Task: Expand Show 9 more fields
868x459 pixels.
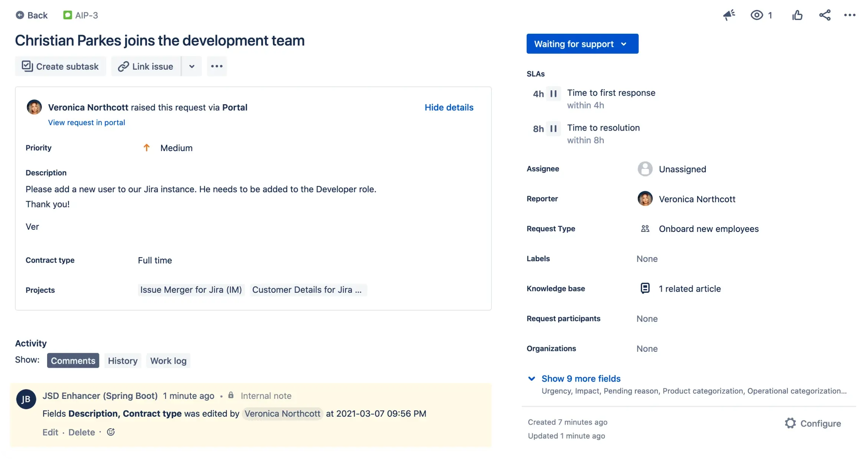Action: pos(581,378)
